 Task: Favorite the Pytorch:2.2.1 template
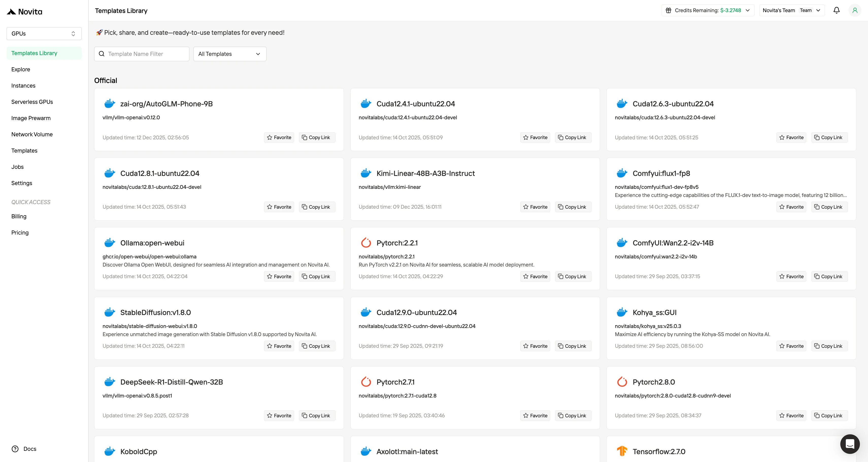click(x=535, y=277)
